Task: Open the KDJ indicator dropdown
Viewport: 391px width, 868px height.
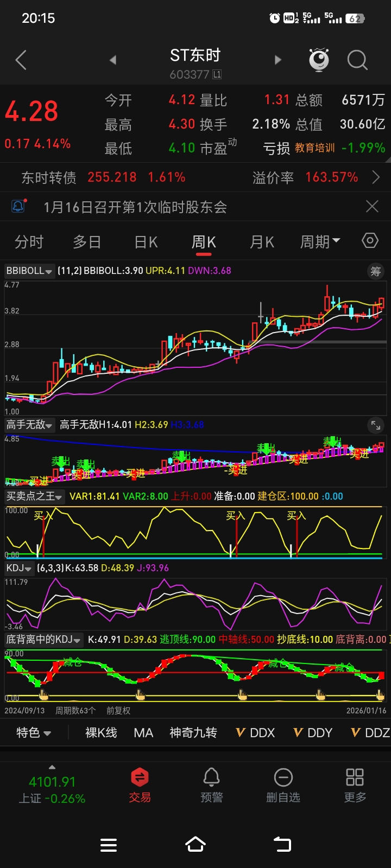Action: (19, 568)
